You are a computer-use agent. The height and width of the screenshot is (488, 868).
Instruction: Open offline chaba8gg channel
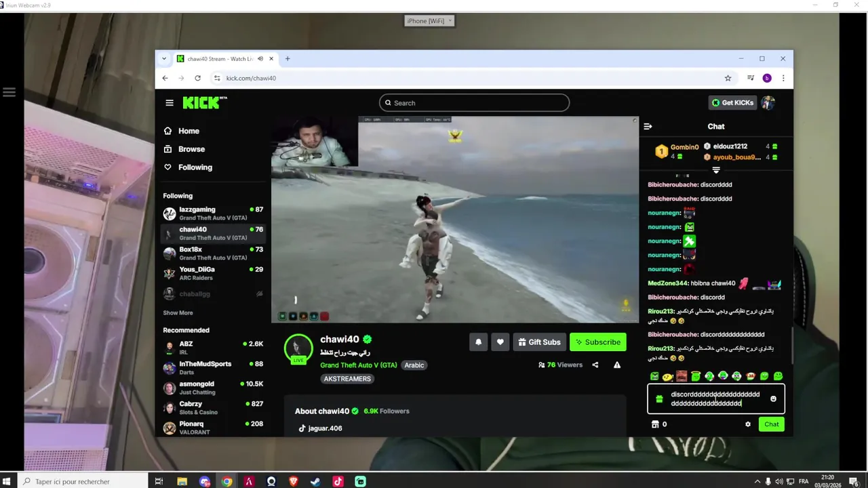pyautogui.click(x=213, y=293)
